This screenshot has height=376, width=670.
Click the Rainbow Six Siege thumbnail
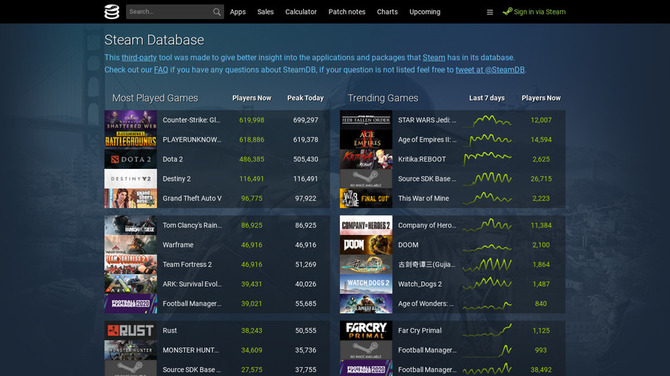131,225
